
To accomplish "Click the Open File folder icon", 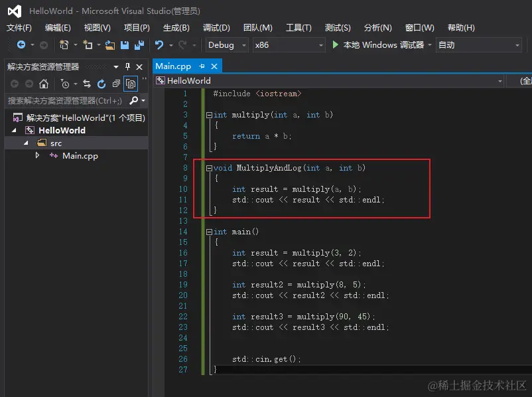I will click(x=109, y=45).
